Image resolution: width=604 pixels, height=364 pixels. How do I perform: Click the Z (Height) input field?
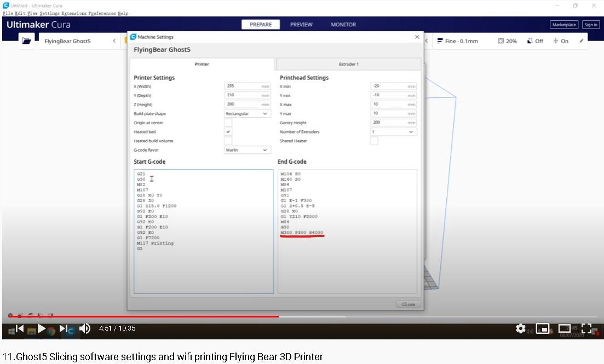click(x=248, y=105)
